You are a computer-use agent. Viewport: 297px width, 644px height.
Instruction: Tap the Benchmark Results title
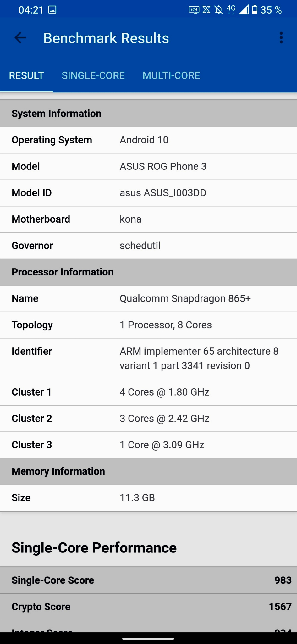[x=106, y=38]
